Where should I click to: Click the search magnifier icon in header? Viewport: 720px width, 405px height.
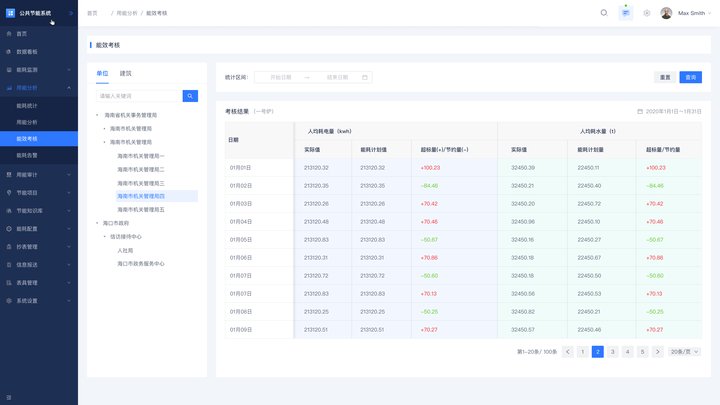[603, 13]
